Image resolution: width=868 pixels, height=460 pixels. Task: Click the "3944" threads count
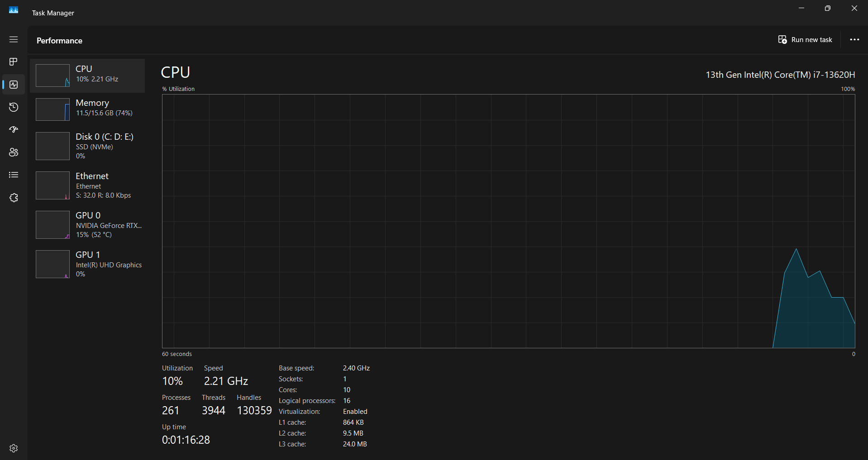[214, 411]
